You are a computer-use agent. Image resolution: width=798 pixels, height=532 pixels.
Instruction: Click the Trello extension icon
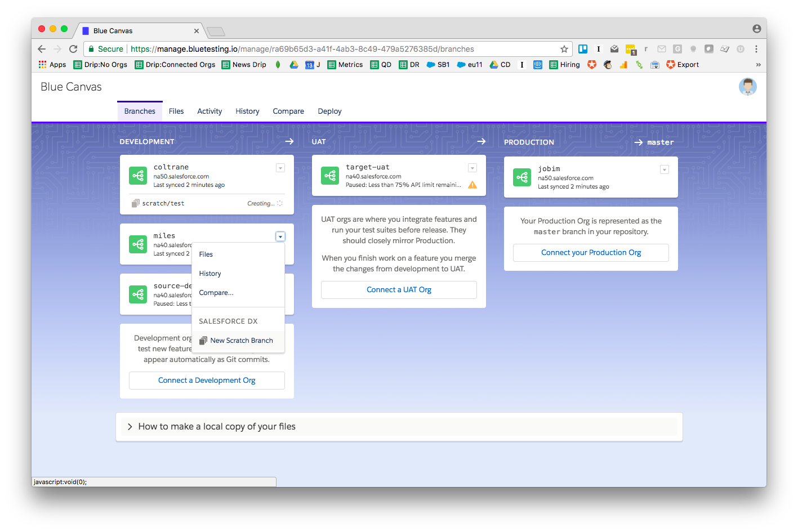tap(583, 49)
